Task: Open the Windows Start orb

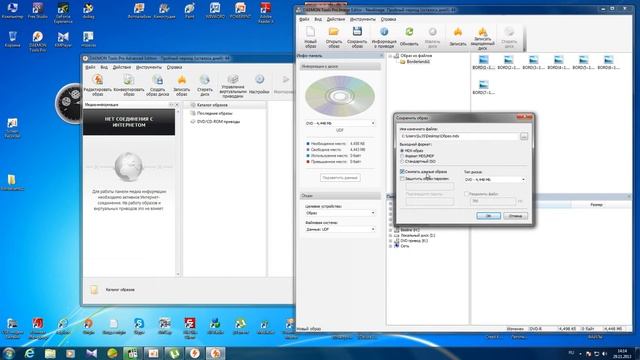Action: 9,353
